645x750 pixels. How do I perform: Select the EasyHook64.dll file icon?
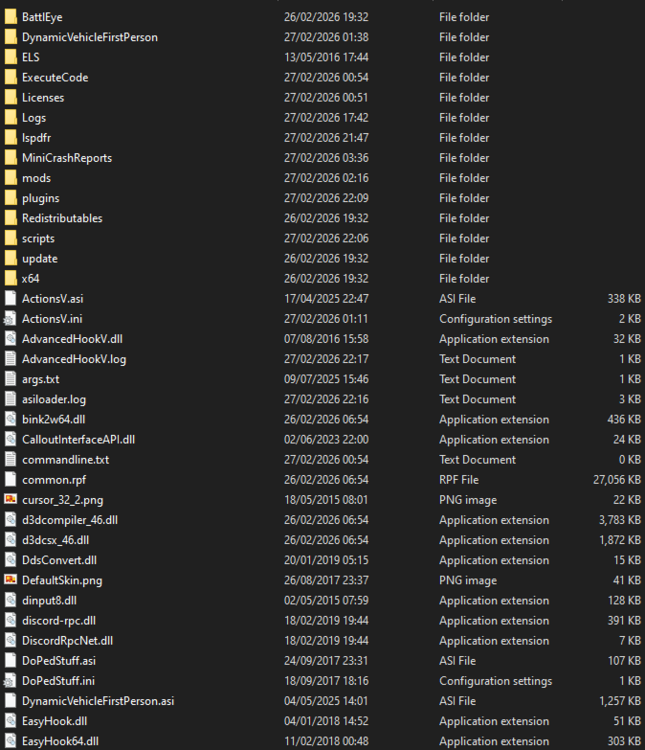coord(11,740)
